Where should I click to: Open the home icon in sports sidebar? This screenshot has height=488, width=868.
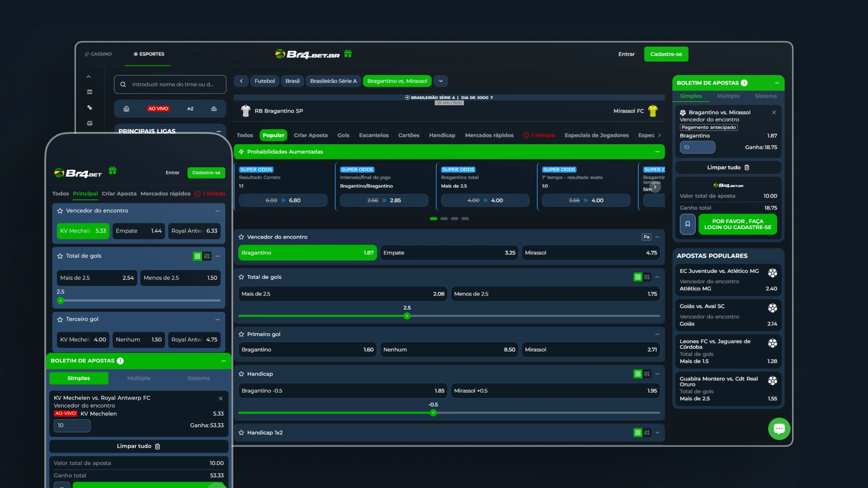(x=127, y=109)
